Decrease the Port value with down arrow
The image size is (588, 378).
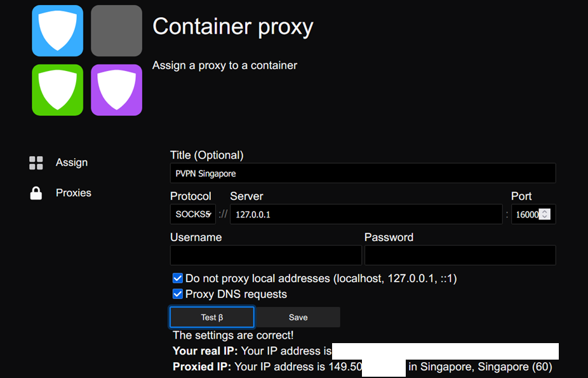tap(545, 218)
